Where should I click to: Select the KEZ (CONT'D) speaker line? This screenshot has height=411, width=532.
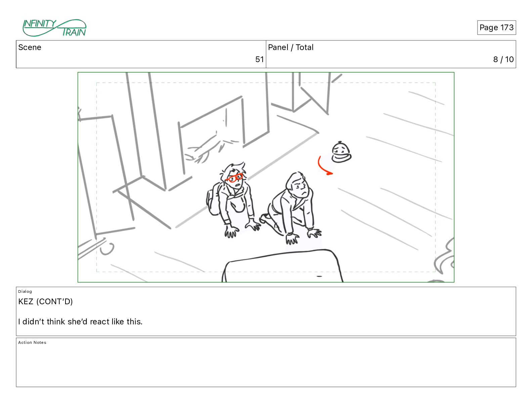click(46, 302)
